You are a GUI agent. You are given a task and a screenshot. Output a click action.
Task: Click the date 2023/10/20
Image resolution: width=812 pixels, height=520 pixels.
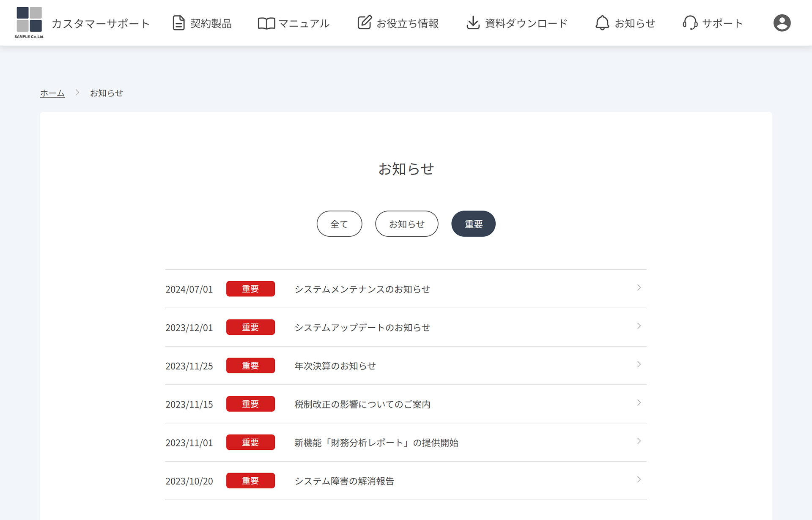pos(189,481)
